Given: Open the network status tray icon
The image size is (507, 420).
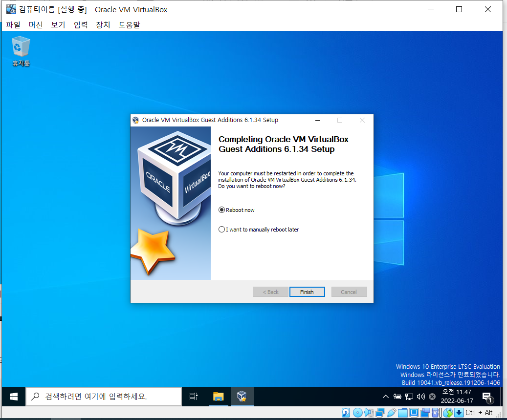Looking at the screenshot, I should [x=409, y=397].
